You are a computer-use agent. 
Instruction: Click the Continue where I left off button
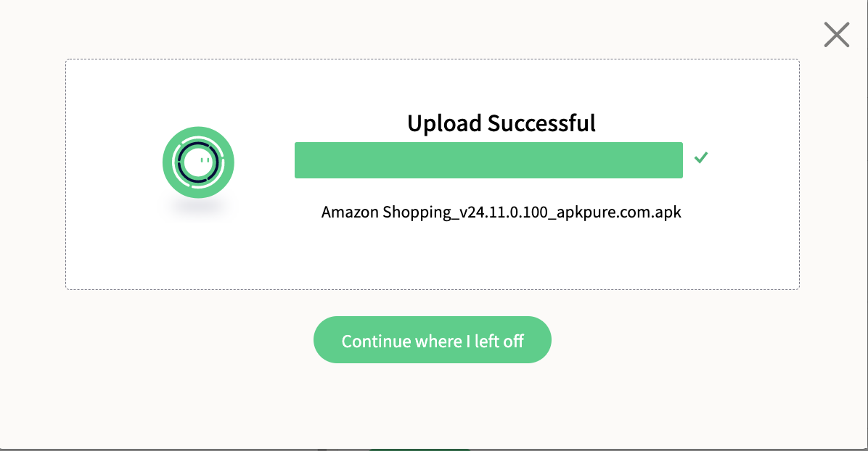(433, 340)
